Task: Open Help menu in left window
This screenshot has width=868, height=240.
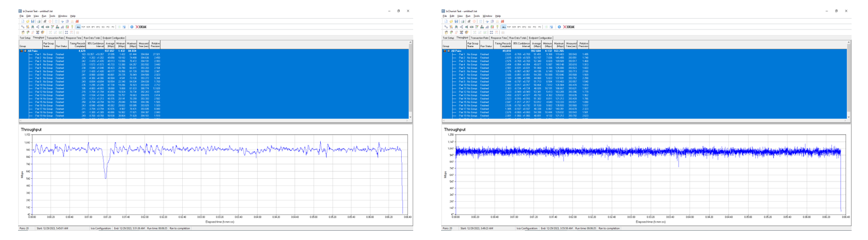Action: 73,16
